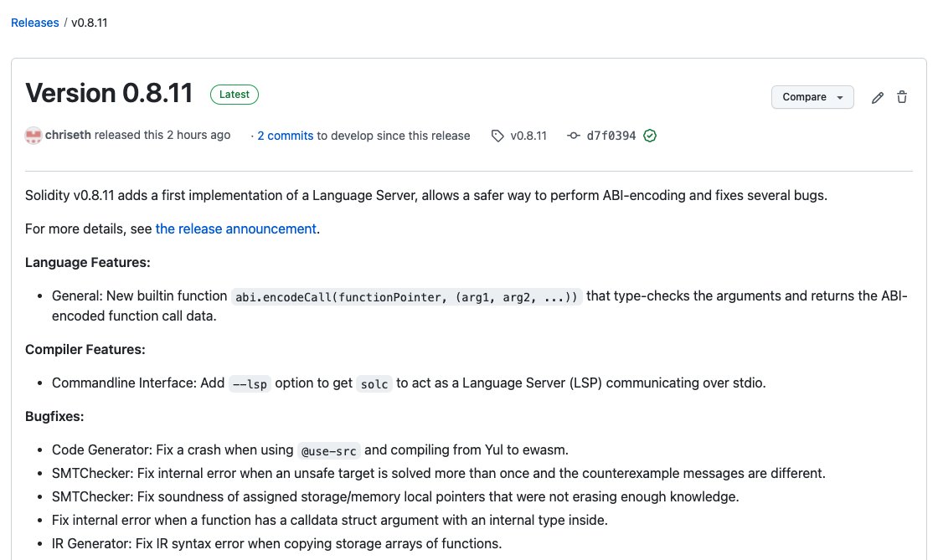Click 'released this 2 hours ago' text
938x560 pixels.
[162, 135]
